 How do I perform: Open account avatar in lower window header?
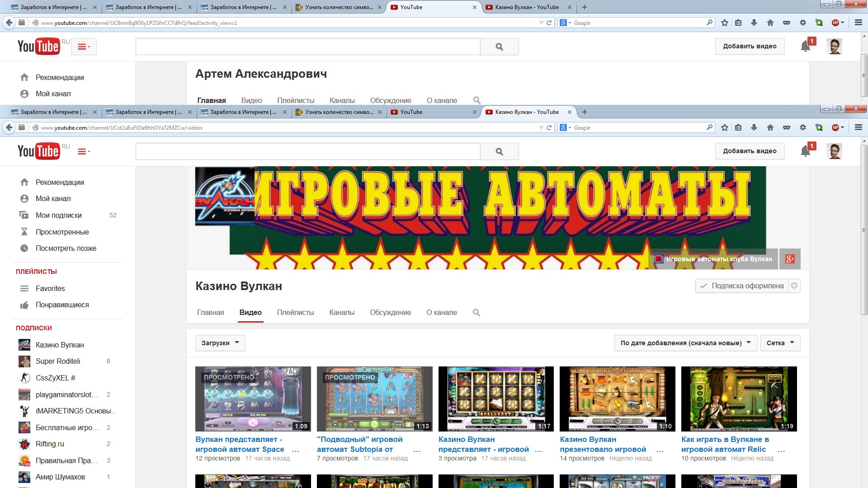(834, 151)
